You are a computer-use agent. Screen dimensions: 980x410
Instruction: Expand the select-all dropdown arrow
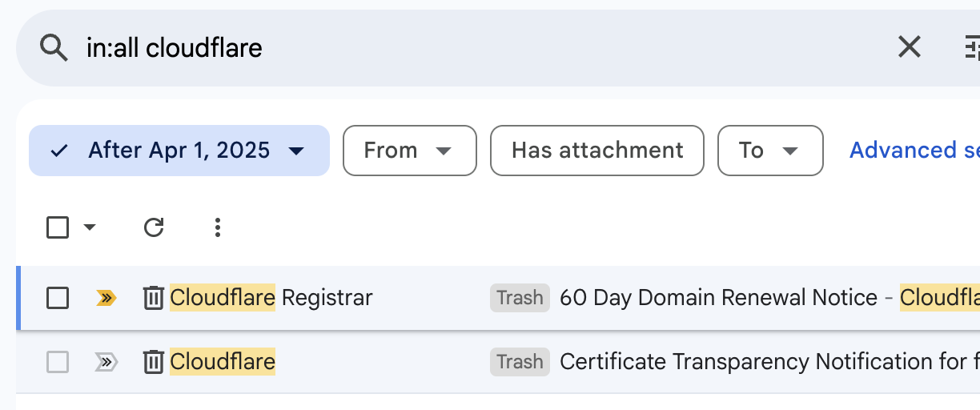point(90,228)
